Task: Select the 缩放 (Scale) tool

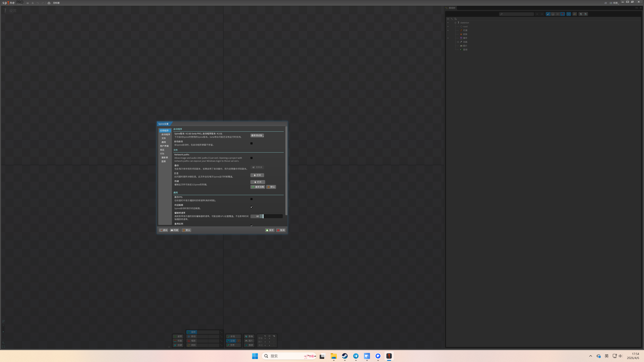Action: (192, 341)
